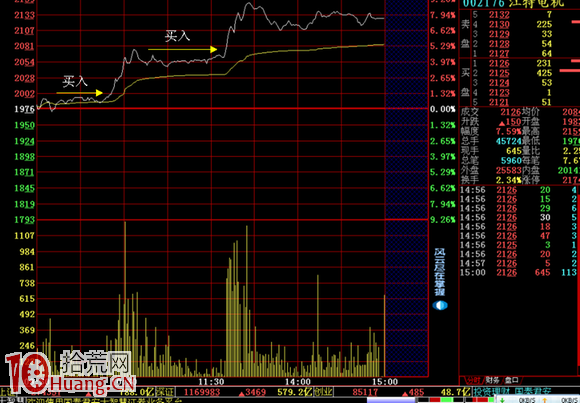Click the 风云尽在掌握 vertical banner text
This screenshot has height=403, width=580.
[x=440, y=272]
